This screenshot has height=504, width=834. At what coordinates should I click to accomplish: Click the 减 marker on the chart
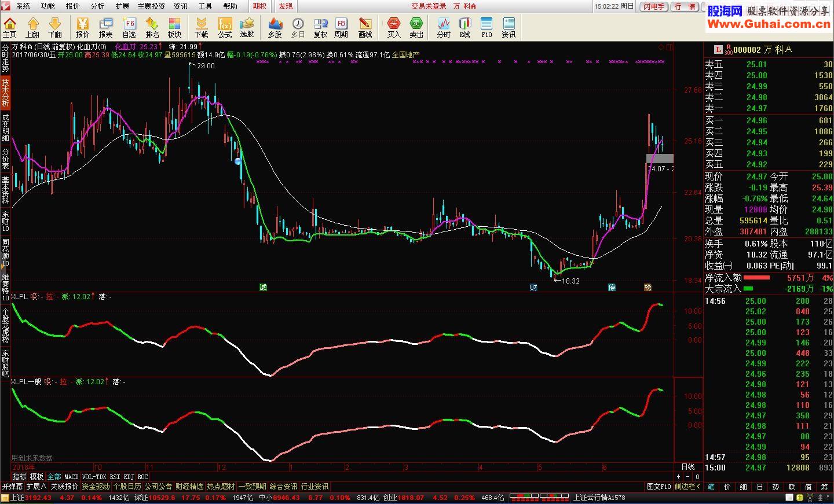263,287
